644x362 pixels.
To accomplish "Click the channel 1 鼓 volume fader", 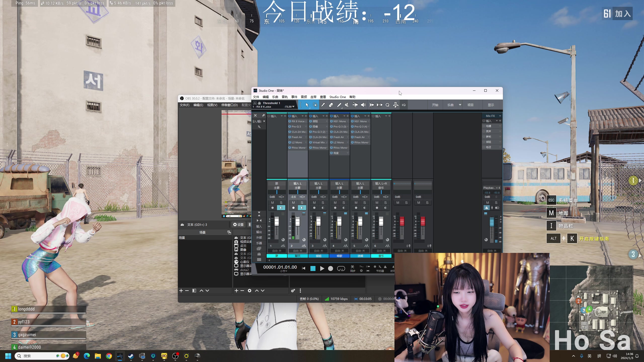I will pos(277,221).
